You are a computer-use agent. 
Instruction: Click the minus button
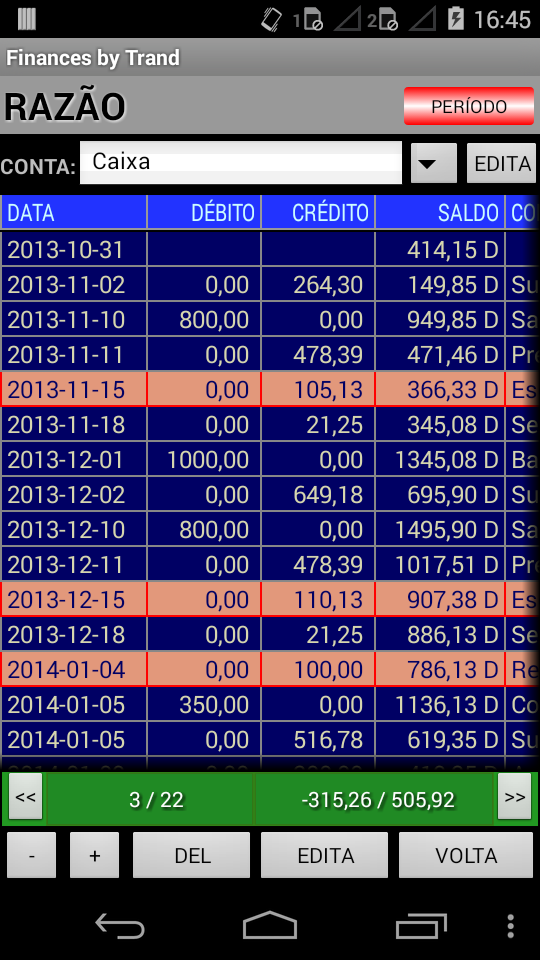[x=31, y=855]
